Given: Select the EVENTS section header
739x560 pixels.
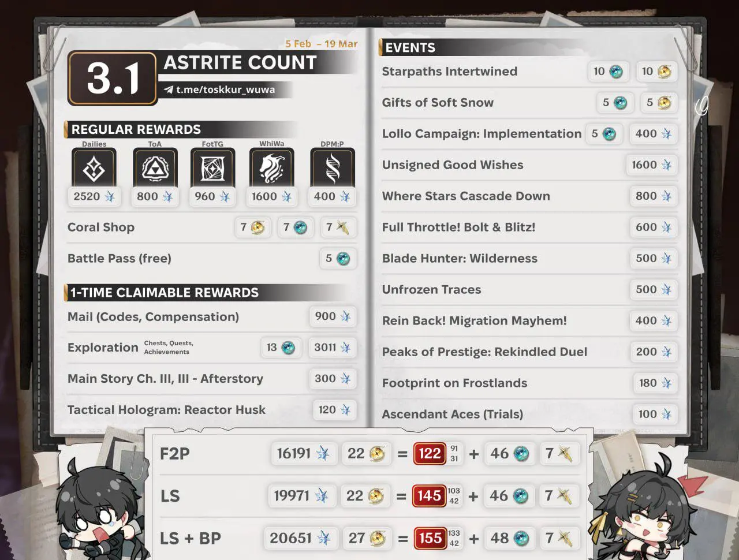Looking at the screenshot, I should [410, 48].
